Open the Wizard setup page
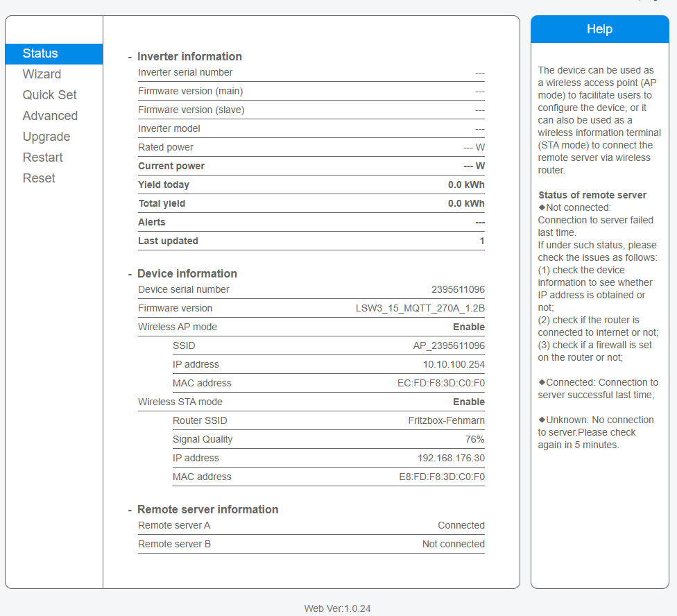The height and width of the screenshot is (616, 677). point(42,74)
